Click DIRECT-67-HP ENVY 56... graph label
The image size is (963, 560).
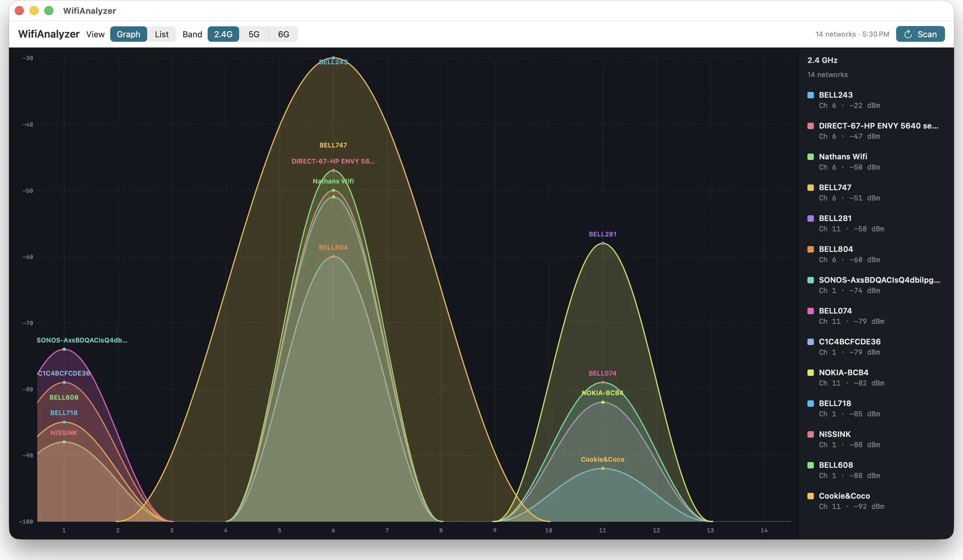pyautogui.click(x=333, y=161)
